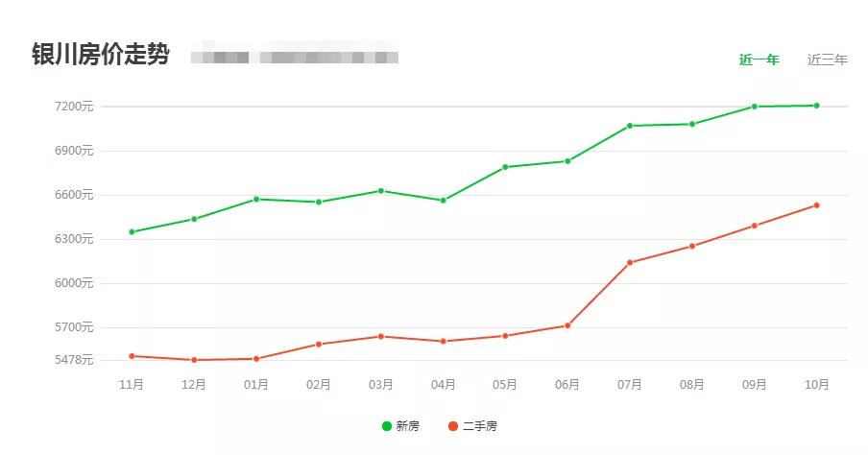The width and height of the screenshot is (868, 455).
Task: Toggle the 二手房 legend series
Action: (472, 425)
